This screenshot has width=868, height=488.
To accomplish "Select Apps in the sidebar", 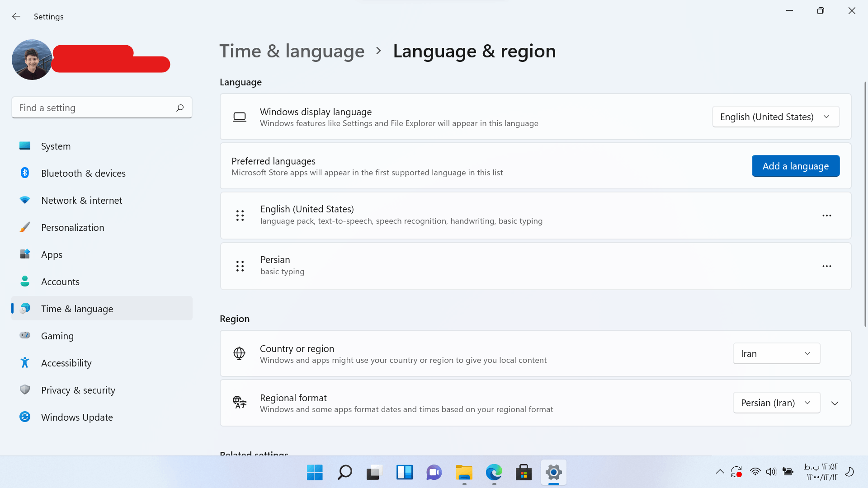I will click(102, 254).
